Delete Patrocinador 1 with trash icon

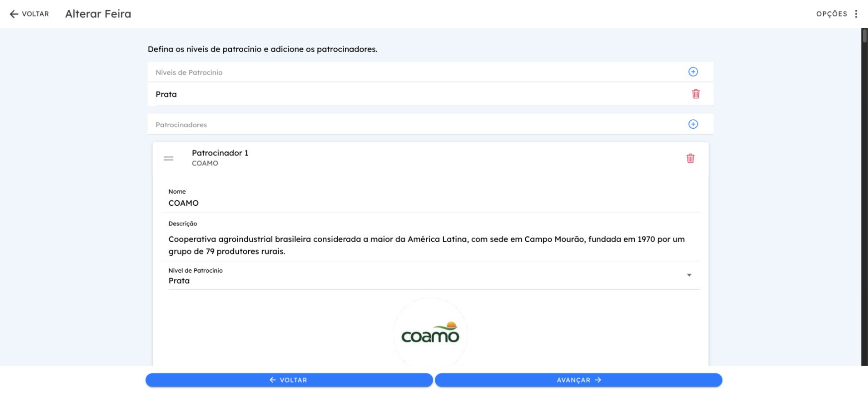pyautogui.click(x=690, y=158)
